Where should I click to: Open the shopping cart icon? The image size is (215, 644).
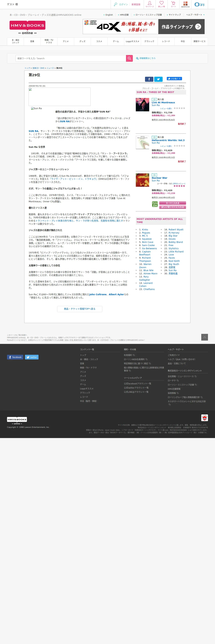pyautogui.click(x=173, y=3)
